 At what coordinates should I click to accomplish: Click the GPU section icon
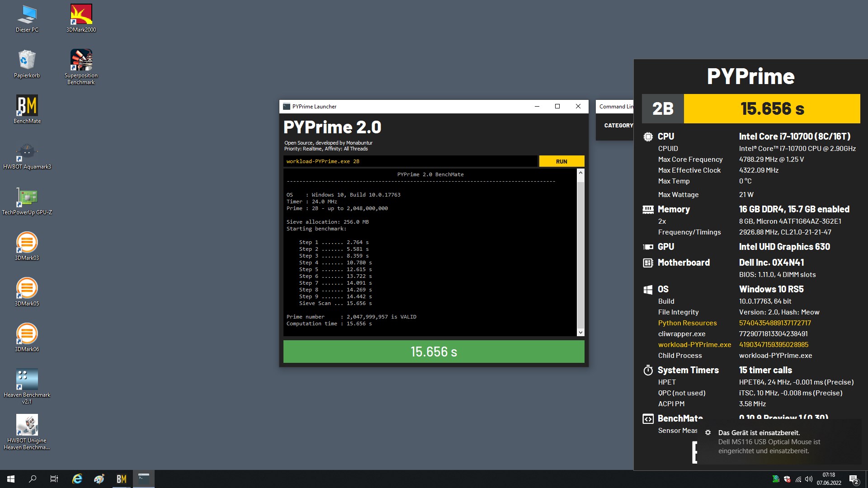[x=648, y=247]
